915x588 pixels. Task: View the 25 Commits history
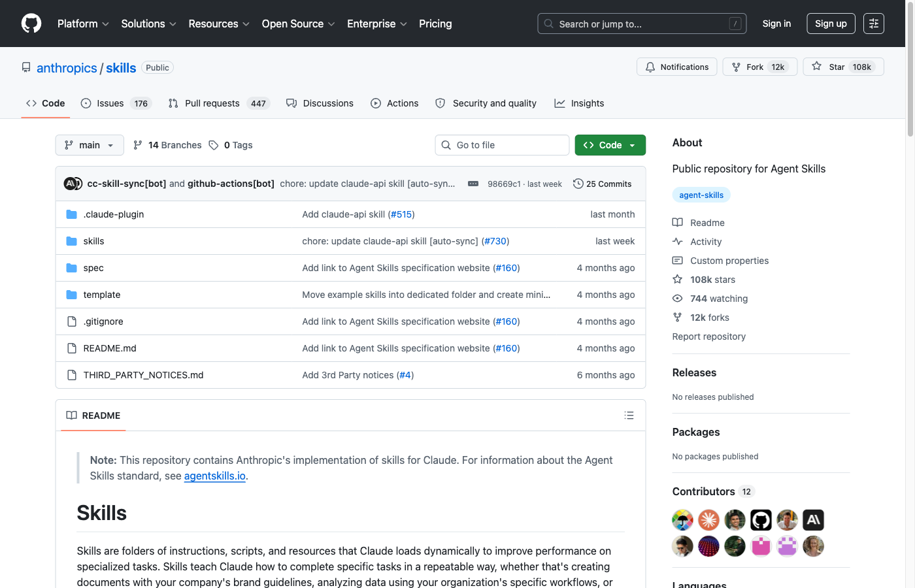[x=602, y=184]
